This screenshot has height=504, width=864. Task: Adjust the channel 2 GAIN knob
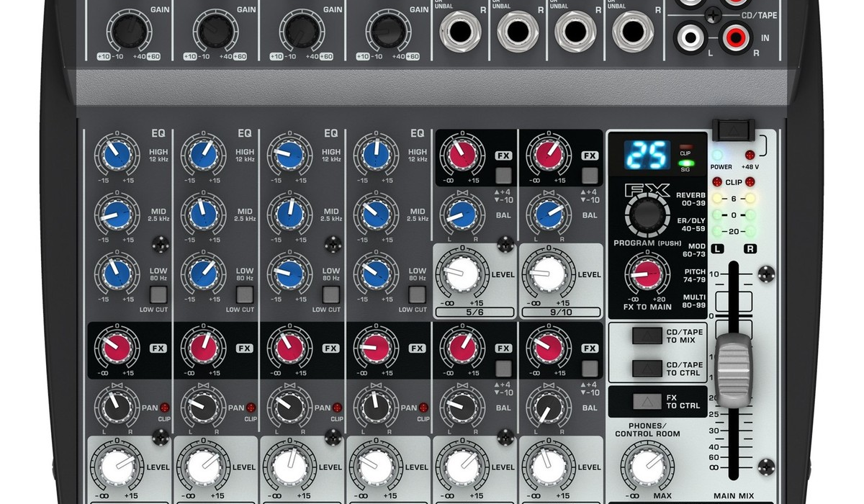(x=216, y=30)
